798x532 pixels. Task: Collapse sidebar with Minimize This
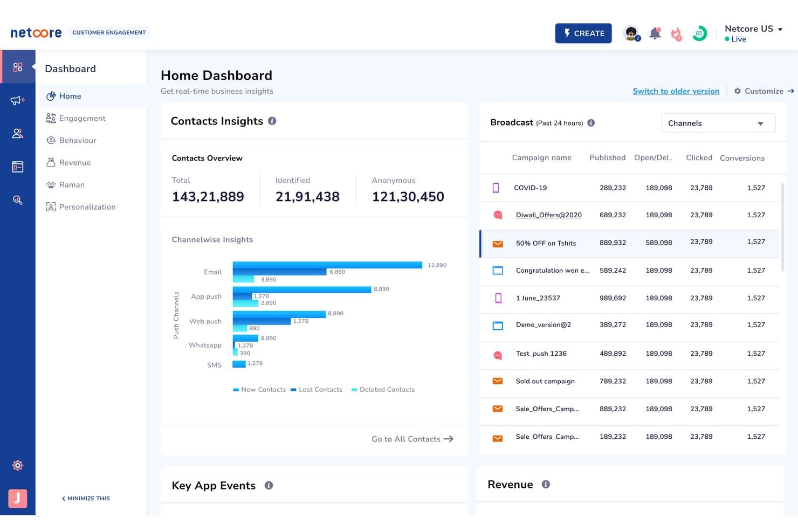pos(86,499)
